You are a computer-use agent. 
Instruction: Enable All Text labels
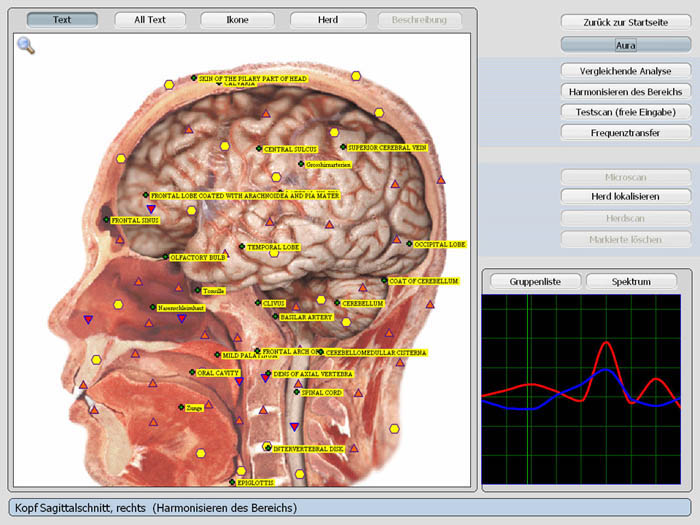tap(150, 20)
